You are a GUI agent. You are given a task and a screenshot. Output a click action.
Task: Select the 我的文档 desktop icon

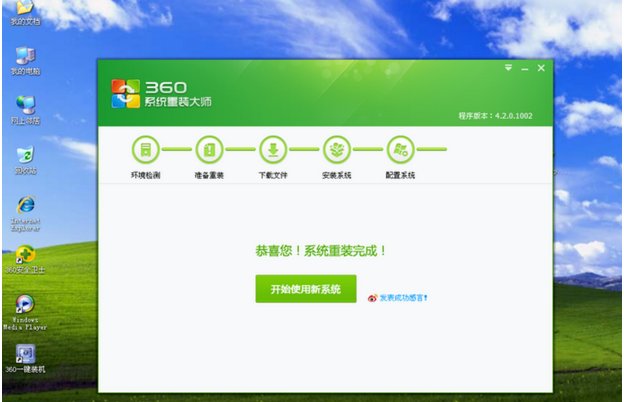point(25,10)
